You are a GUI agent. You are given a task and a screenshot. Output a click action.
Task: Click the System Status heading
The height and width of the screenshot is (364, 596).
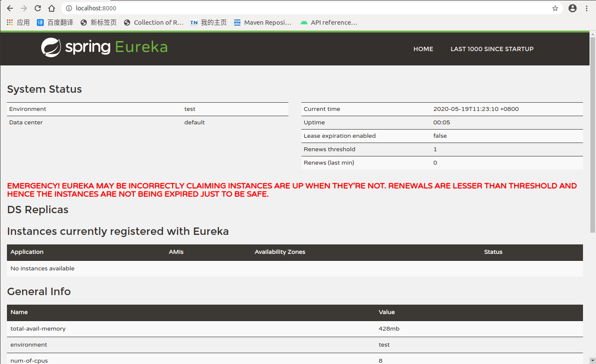45,89
